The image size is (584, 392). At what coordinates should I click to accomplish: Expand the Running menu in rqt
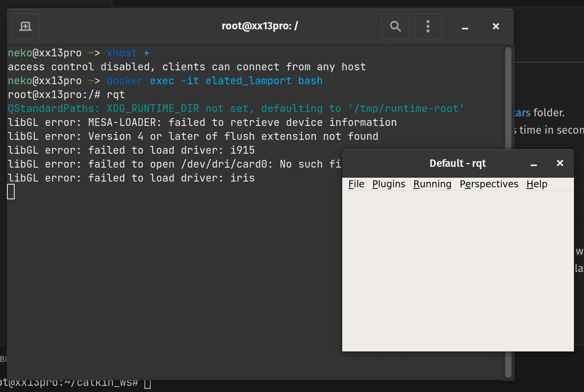[x=432, y=184]
